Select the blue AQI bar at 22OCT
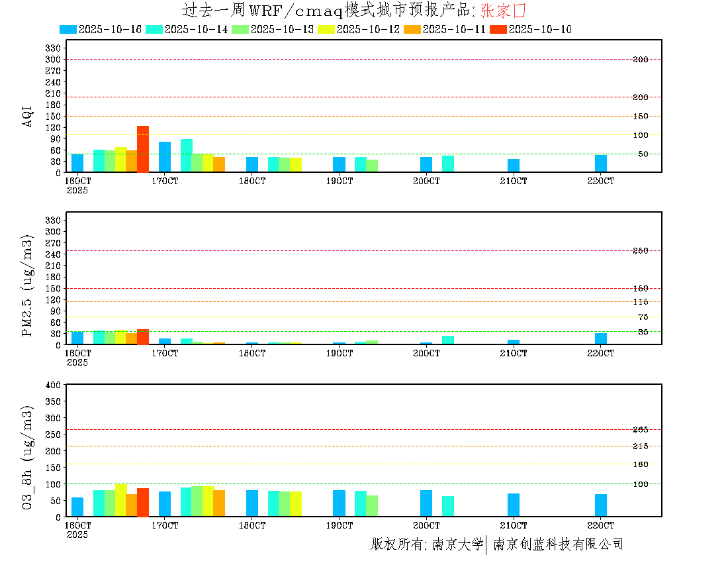The width and height of the screenshot is (728, 563). point(601,164)
